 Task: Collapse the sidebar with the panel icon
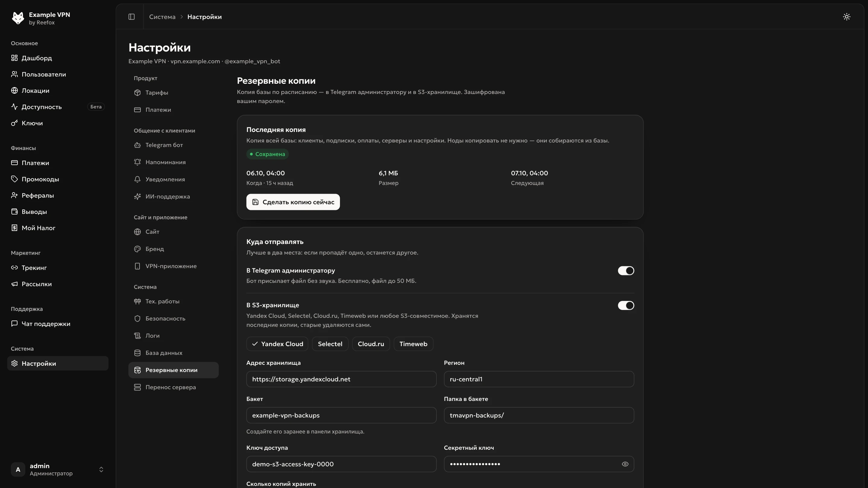click(x=131, y=17)
